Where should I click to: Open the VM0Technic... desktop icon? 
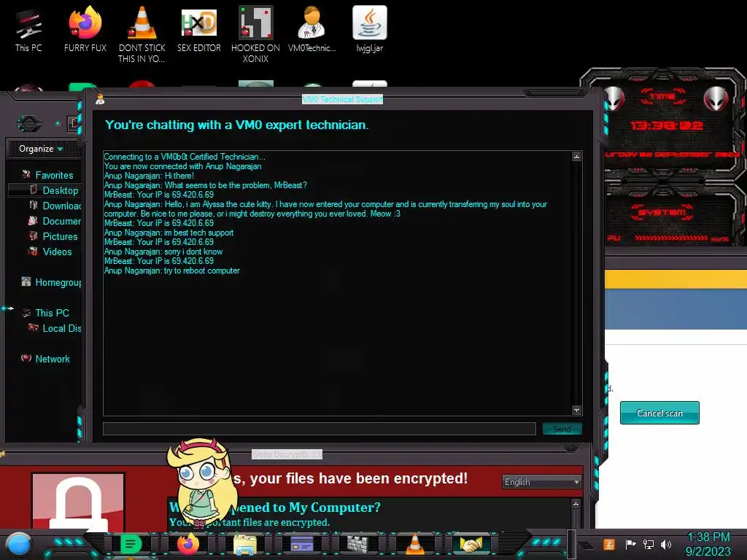click(312, 29)
